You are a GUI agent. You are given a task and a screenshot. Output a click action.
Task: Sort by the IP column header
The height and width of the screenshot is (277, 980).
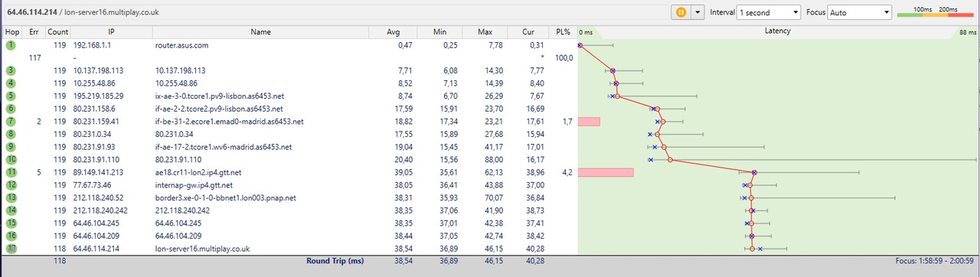point(112,32)
